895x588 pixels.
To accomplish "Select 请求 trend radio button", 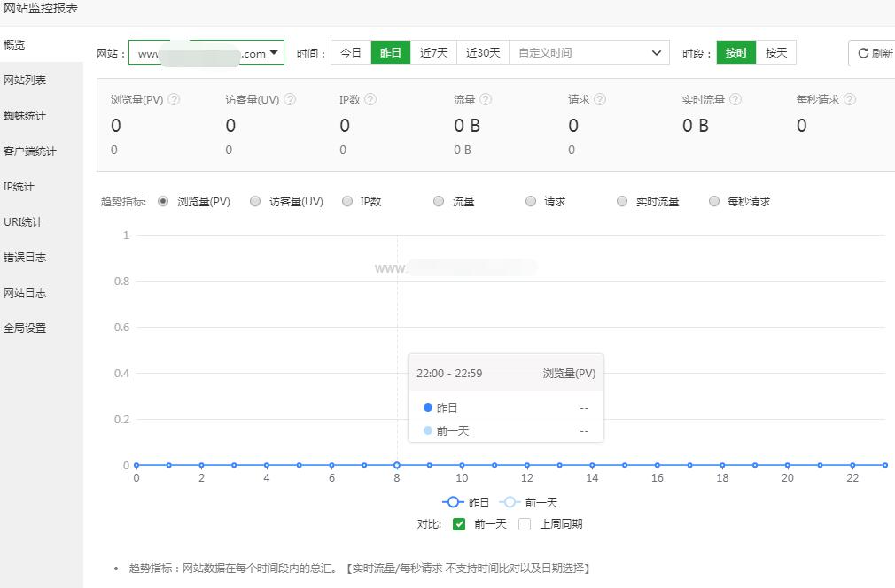I will pyautogui.click(x=530, y=201).
